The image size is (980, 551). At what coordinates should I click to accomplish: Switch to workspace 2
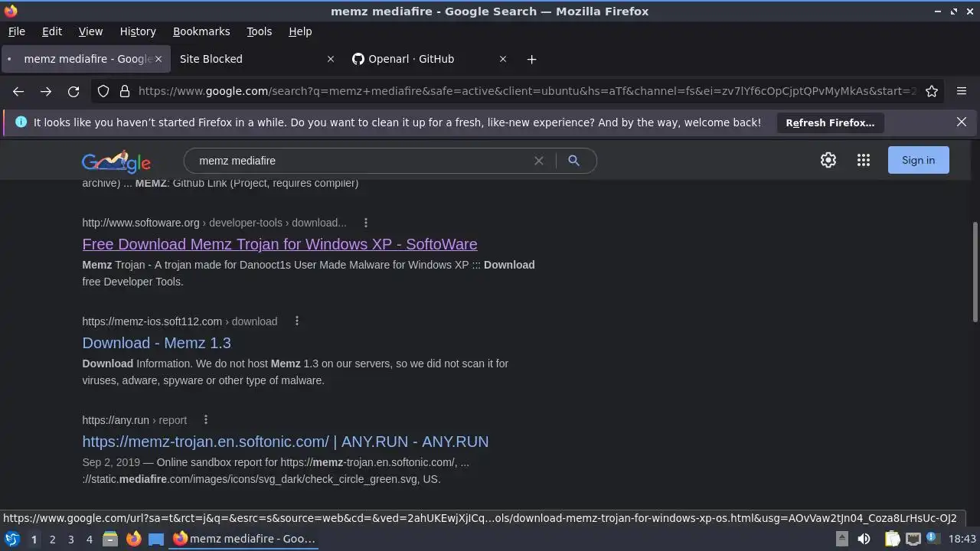pos(52,540)
